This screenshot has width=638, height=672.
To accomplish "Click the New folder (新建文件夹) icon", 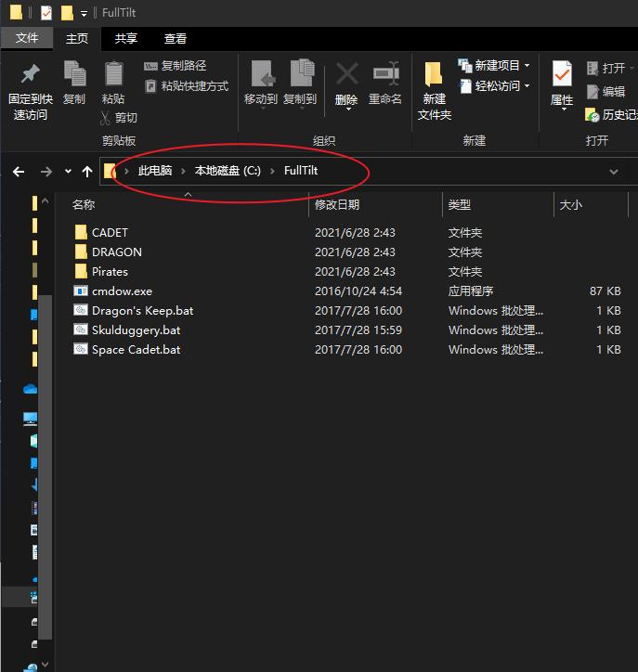I will [x=434, y=73].
